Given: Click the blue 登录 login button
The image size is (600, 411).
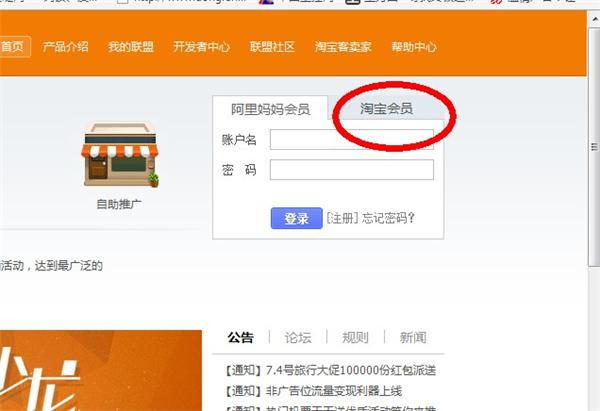Looking at the screenshot, I should click(x=297, y=219).
